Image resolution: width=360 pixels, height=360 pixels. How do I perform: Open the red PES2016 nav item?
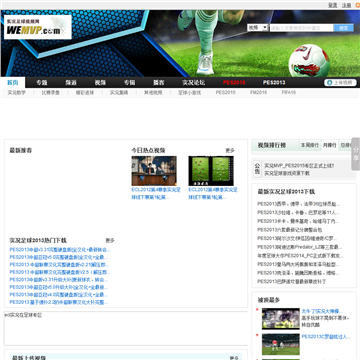pos(234,83)
